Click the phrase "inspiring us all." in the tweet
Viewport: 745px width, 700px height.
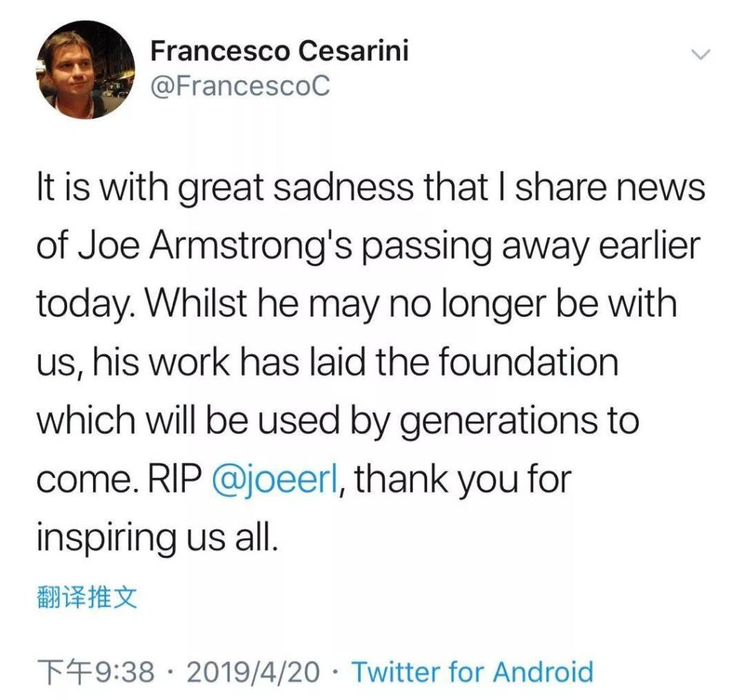(156, 537)
